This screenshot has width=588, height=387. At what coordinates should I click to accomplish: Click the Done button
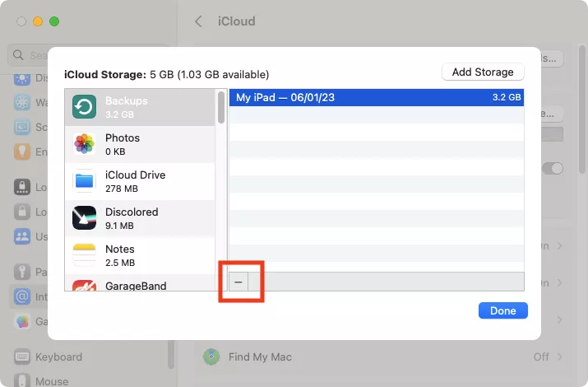pyautogui.click(x=502, y=310)
